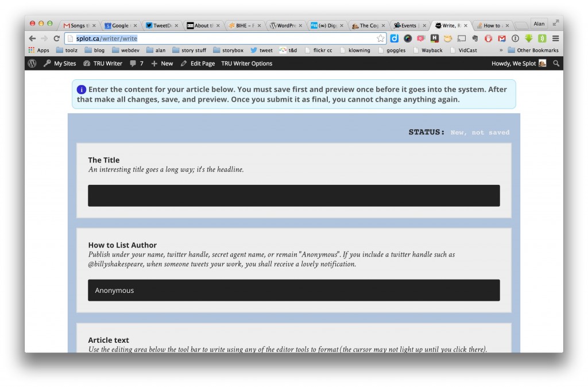Open the tweet bookmark

point(262,51)
